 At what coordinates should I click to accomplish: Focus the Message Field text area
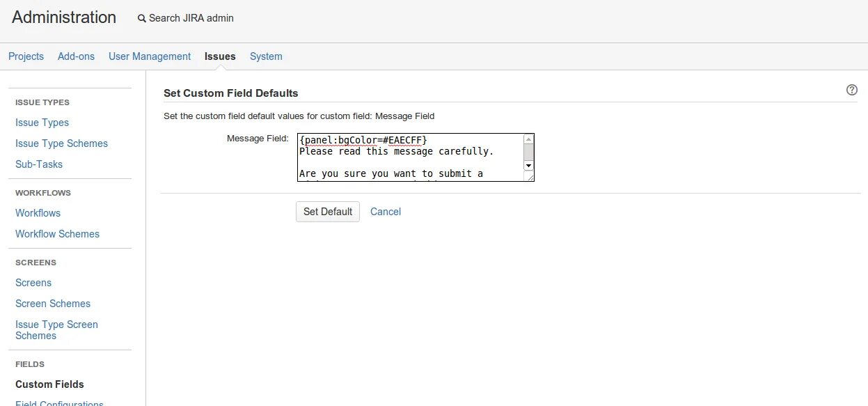pos(411,157)
